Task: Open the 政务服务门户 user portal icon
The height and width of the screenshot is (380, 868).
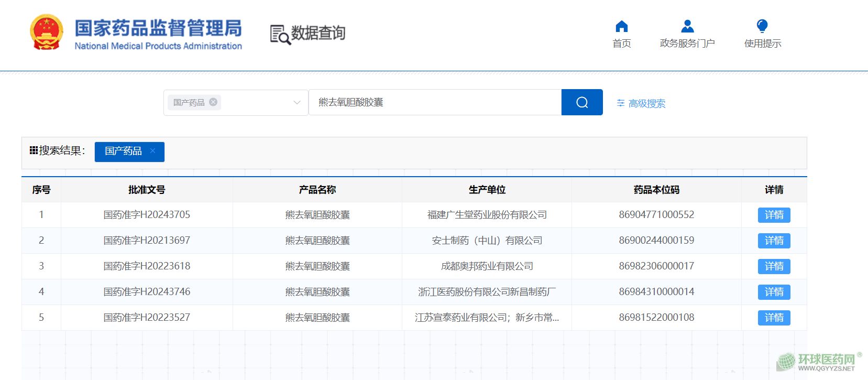Action: (x=687, y=27)
